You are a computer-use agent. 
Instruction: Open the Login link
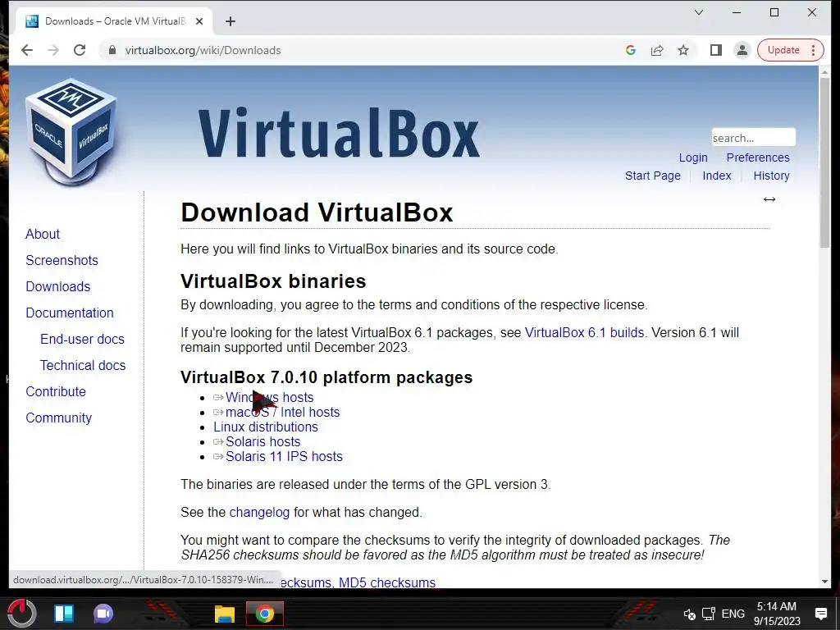point(693,157)
